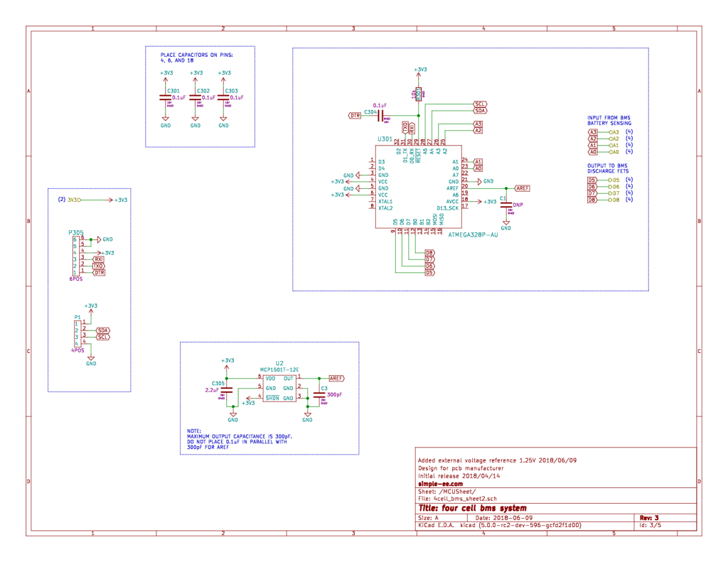The width and height of the screenshot is (728, 562).
Task: Select the P1 4POS connector
Action: 76,333
